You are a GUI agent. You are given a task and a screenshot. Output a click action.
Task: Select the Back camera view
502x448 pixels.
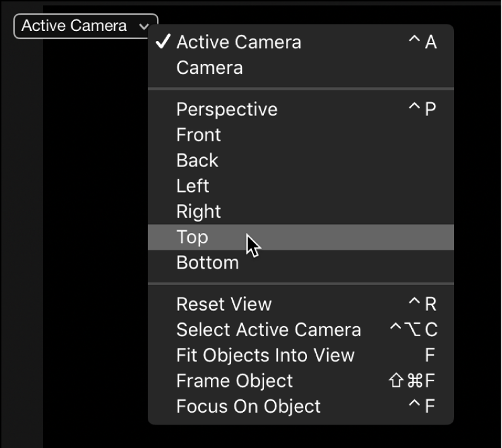point(197,160)
